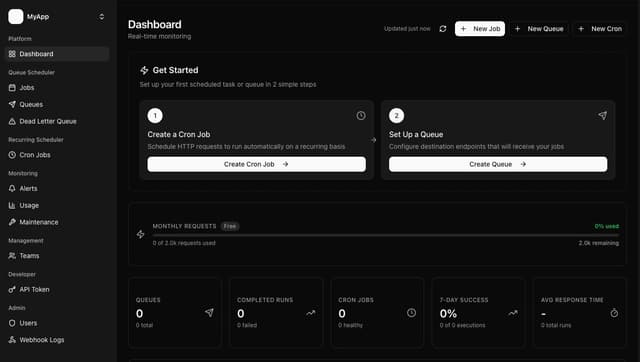Click the trend icon in Completed Runs card
Image resolution: width=640 pixels, height=362 pixels.
(311, 313)
